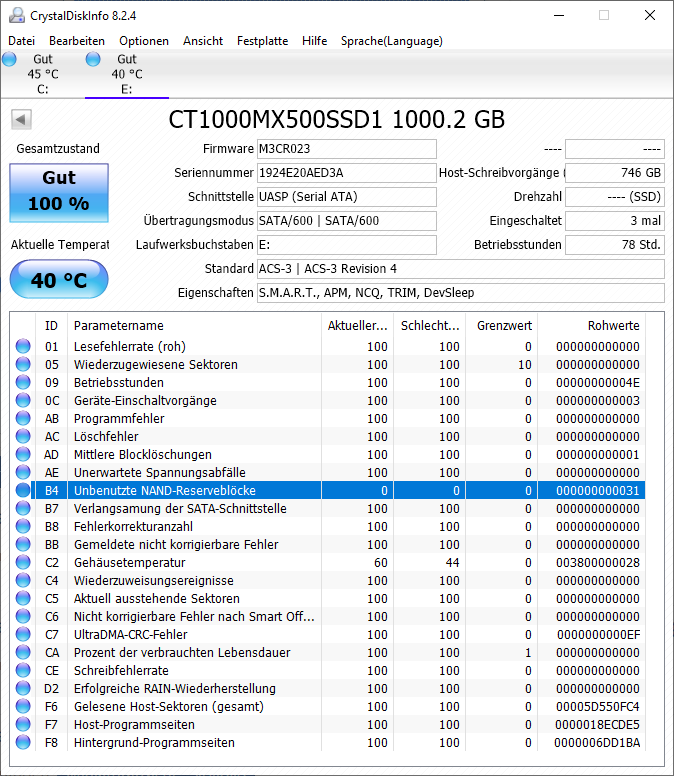Click the Seriennummer field 1924E20AED3A
The image size is (674, 776).
[346, 173]
